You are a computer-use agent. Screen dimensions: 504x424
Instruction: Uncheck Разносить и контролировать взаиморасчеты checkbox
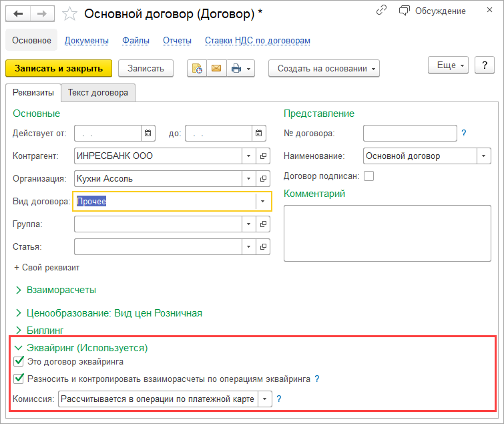[x=19, y=379]
